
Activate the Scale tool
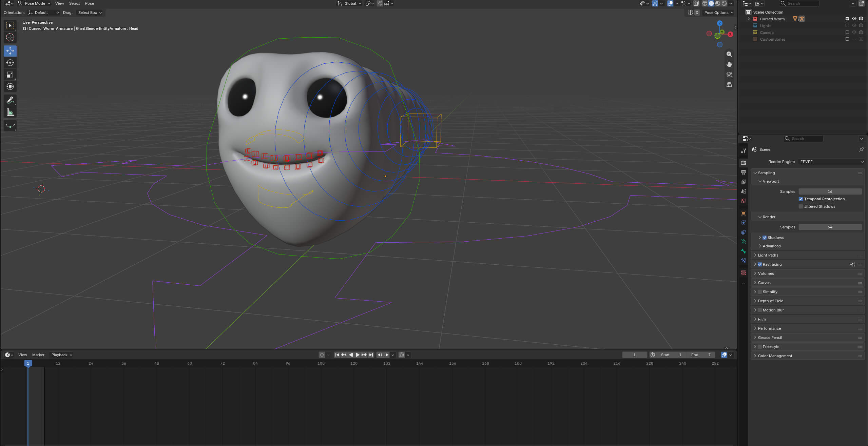[10, 75]
